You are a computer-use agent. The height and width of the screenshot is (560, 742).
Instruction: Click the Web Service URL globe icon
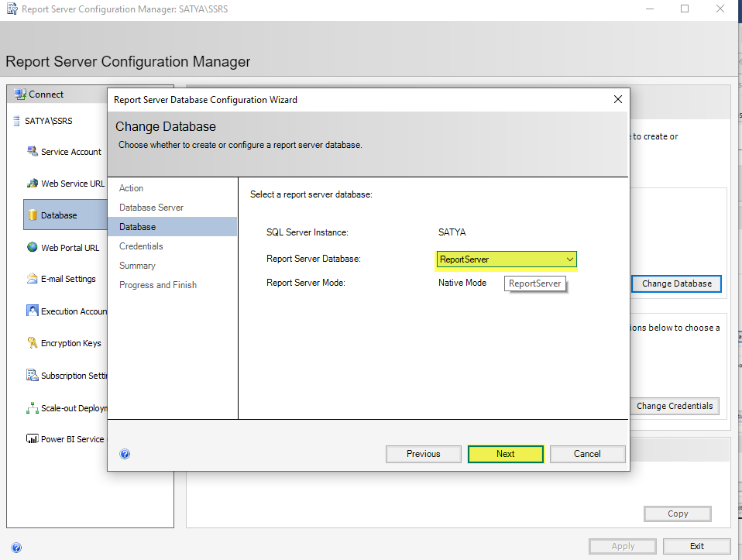pos(33,184)
